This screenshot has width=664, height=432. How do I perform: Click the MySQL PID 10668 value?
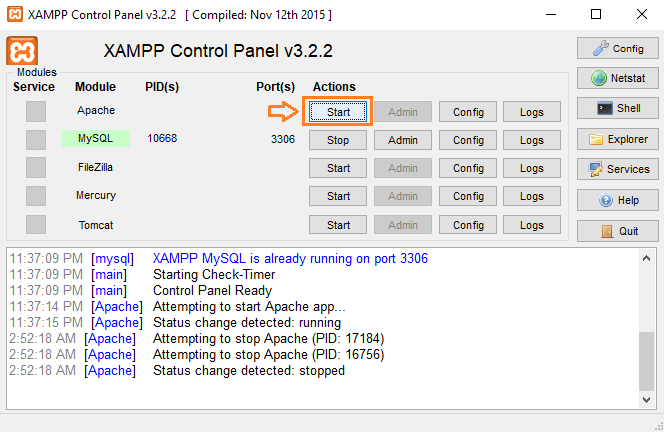(x=162, y=138)
